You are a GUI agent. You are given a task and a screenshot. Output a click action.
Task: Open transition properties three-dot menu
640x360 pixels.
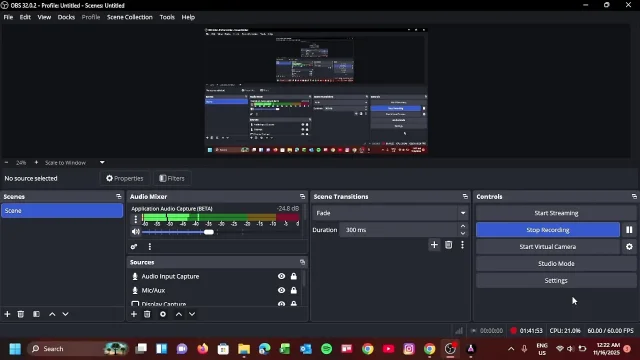point(462,244)
